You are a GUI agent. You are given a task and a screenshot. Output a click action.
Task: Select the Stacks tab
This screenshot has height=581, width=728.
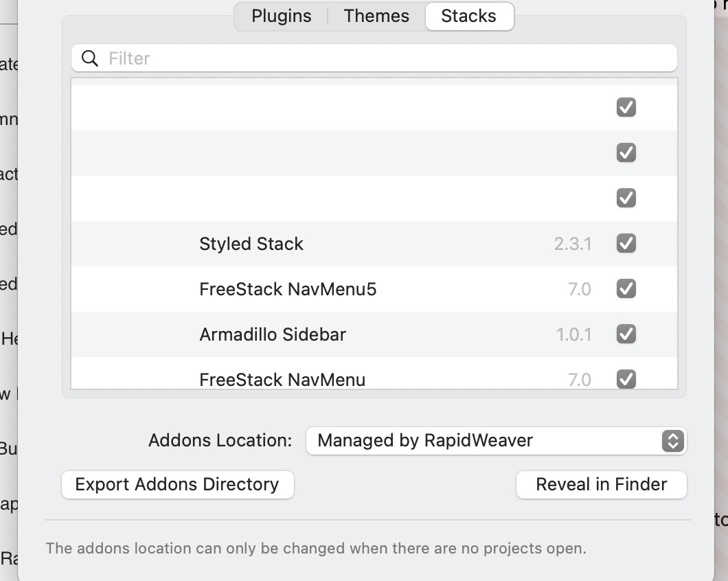click(468, 16)
